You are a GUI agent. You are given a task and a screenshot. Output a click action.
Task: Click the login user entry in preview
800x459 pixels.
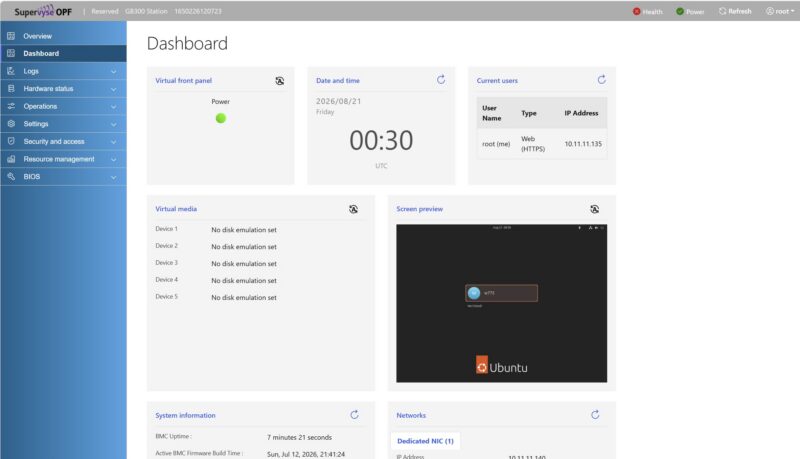pos(501,293)
